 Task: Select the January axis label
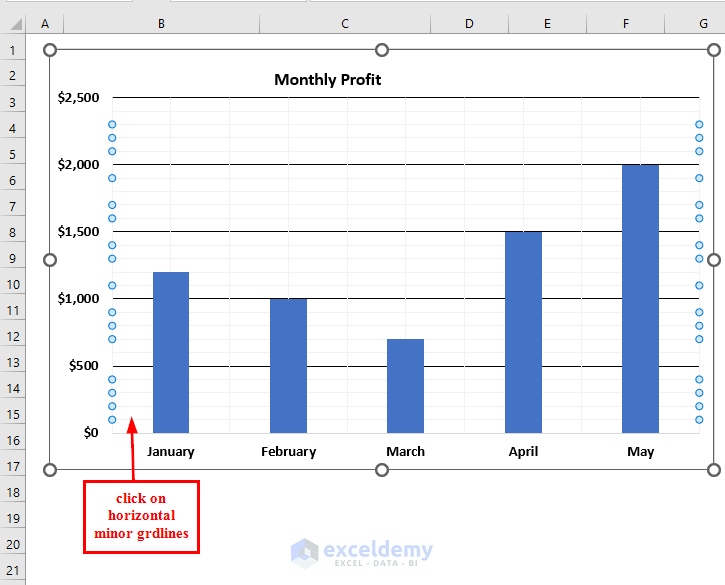pyautogui.click(x=171, y=451)
